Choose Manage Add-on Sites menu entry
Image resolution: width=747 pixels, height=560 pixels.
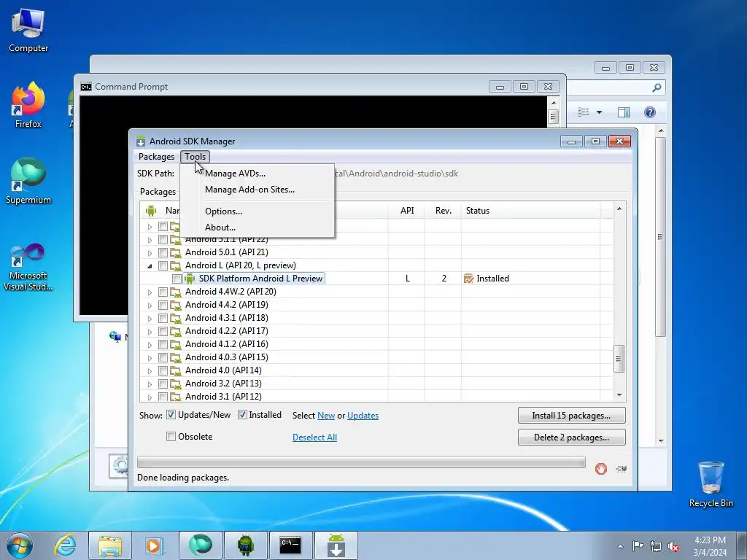pos(249,190)
